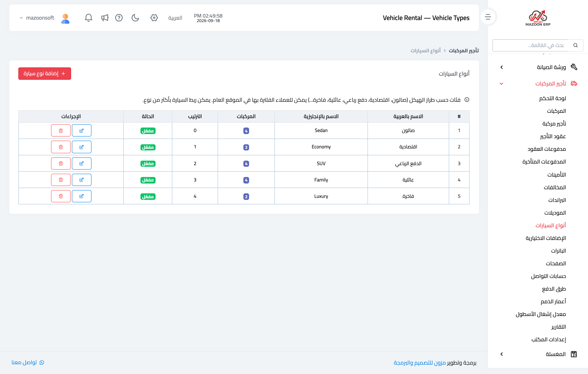
Task: Click the vehicle rental car icon
Action: [x=574, y=83]
